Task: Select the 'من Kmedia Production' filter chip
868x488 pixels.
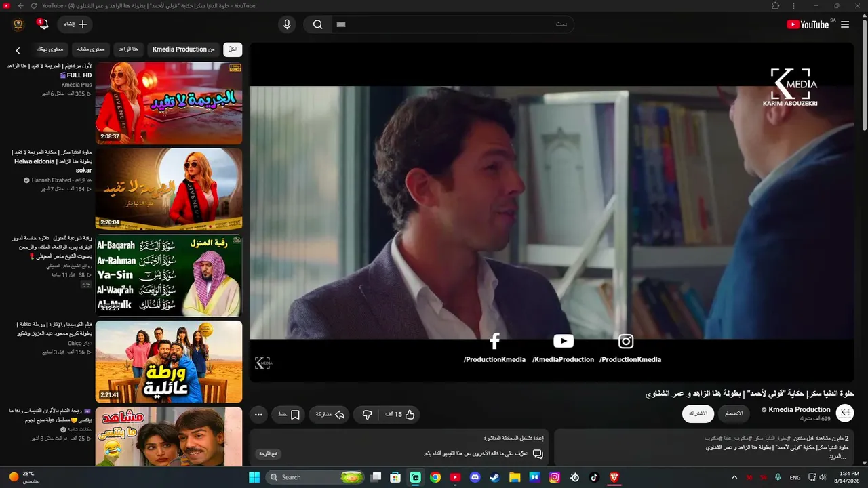Action: coord(184,49)
